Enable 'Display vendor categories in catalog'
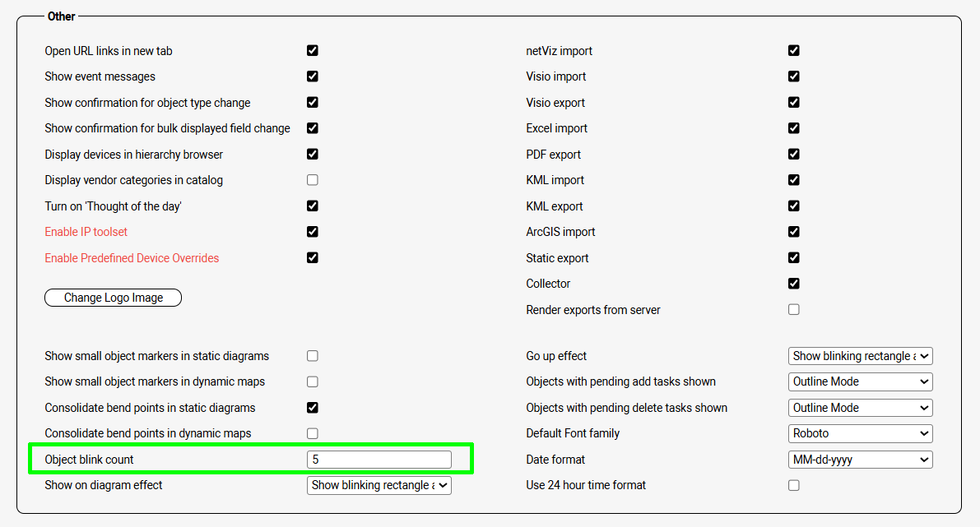 tap(313, 180)
